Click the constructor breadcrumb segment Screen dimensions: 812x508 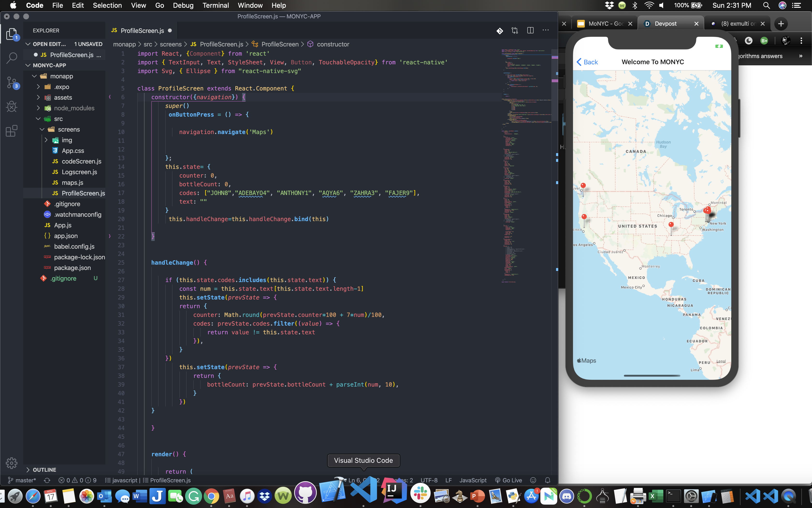333,44
